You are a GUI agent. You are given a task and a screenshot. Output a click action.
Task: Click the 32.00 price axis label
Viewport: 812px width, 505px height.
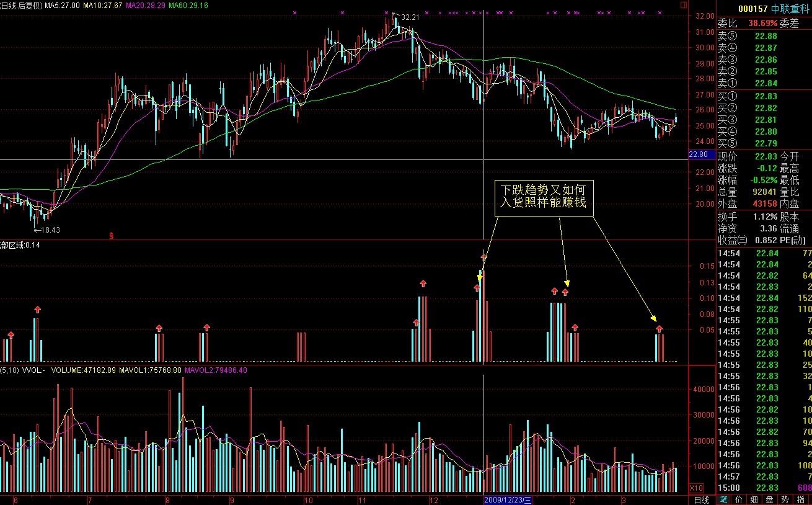click(x=704, y=16)
